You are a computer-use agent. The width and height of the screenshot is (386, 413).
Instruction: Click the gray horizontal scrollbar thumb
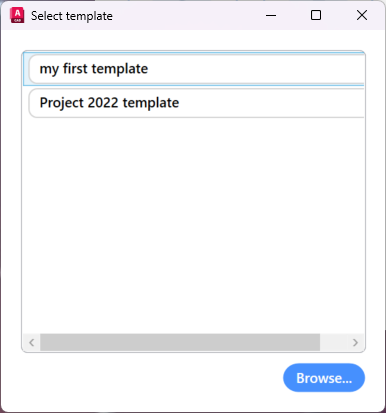tap(180, 342)
